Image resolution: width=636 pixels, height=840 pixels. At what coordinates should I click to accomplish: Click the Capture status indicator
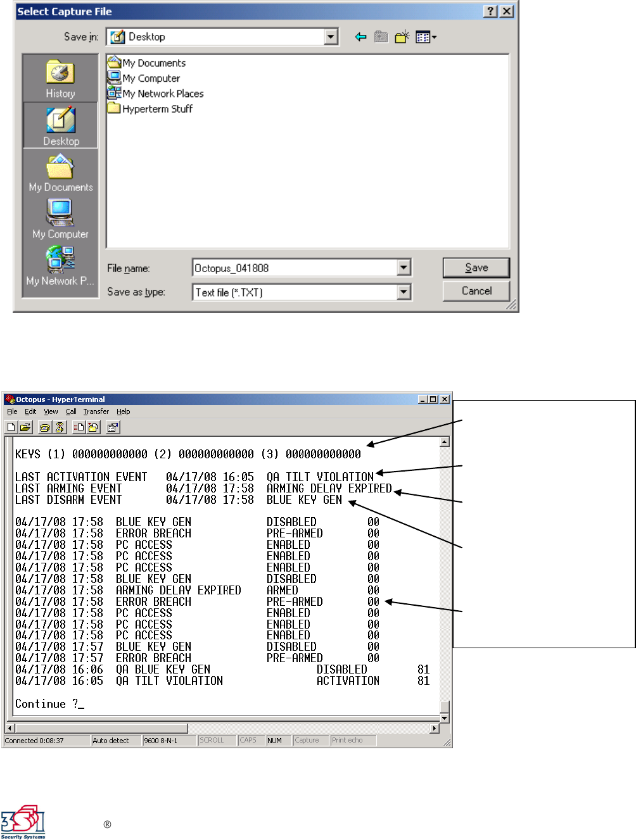click(x=310, y=741)
